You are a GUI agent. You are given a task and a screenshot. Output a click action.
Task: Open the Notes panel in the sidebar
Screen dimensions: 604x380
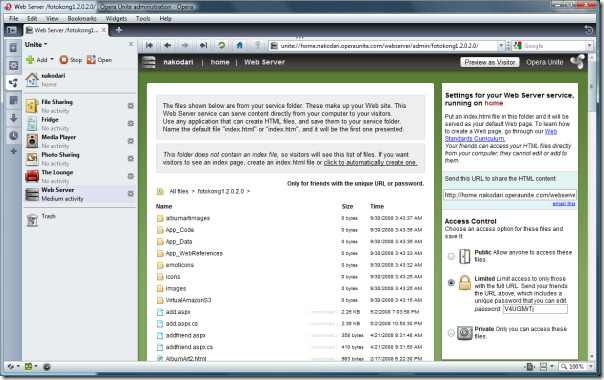point(13,101)
